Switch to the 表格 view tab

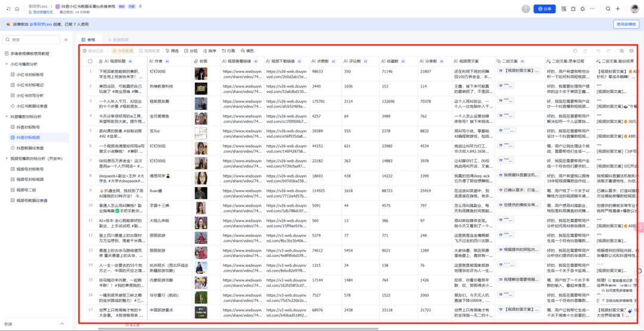88,40
